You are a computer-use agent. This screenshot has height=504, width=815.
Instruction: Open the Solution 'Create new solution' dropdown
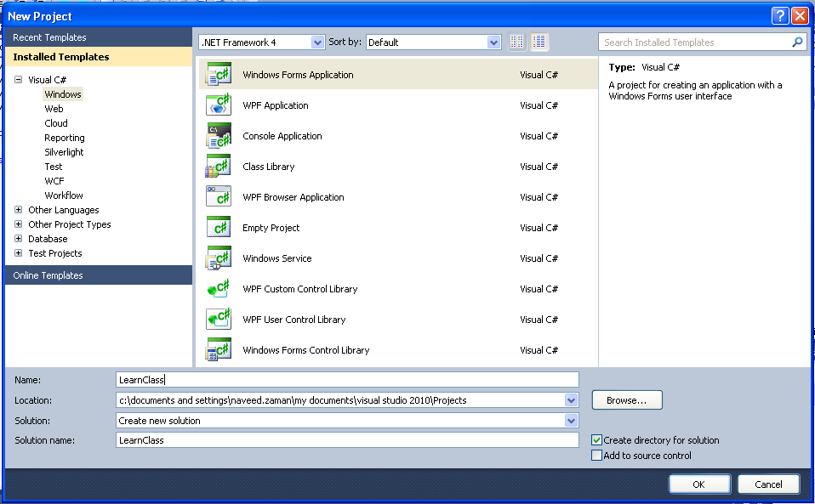(x=571, y=421)
